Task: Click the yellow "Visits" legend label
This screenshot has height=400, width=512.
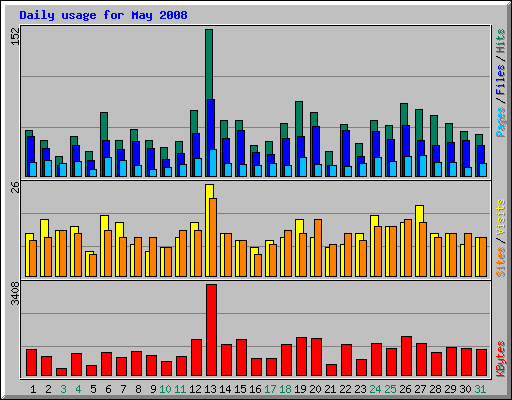Action: pos(501,217)
